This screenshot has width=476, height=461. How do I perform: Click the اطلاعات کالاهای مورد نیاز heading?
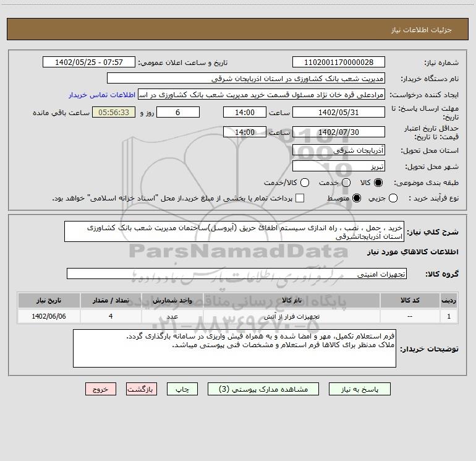(412, 252)
